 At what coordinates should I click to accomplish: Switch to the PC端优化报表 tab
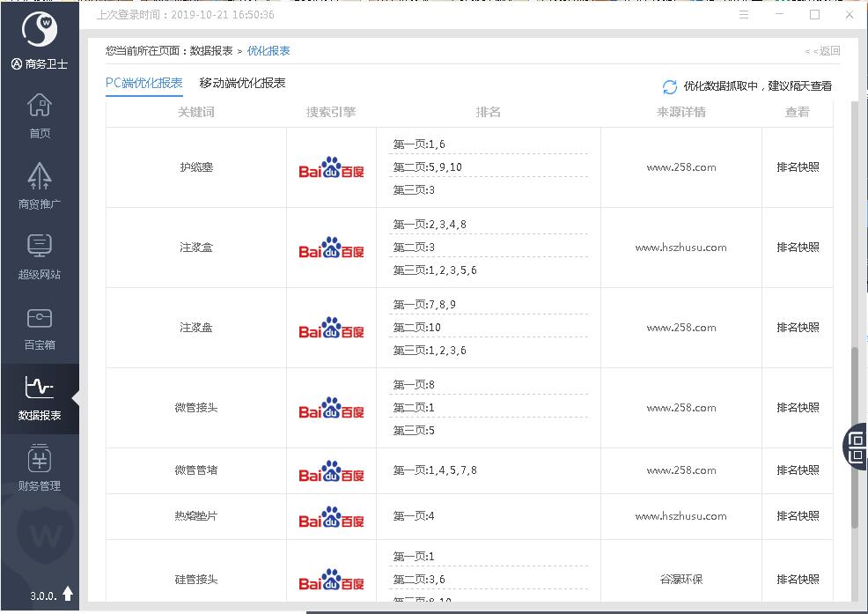pyautogui.click(x=143, y=84)
